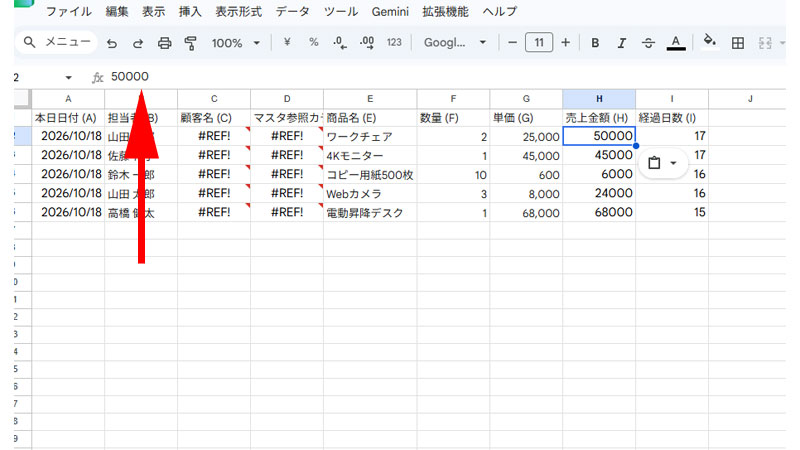
Task: Click the redo icon
Action: point(138,43)
